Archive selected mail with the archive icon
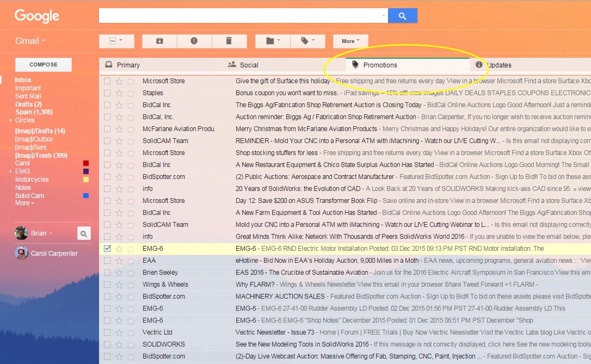This screenshot has width=591, height=364. pyautogui.click(x=159, y=41)
